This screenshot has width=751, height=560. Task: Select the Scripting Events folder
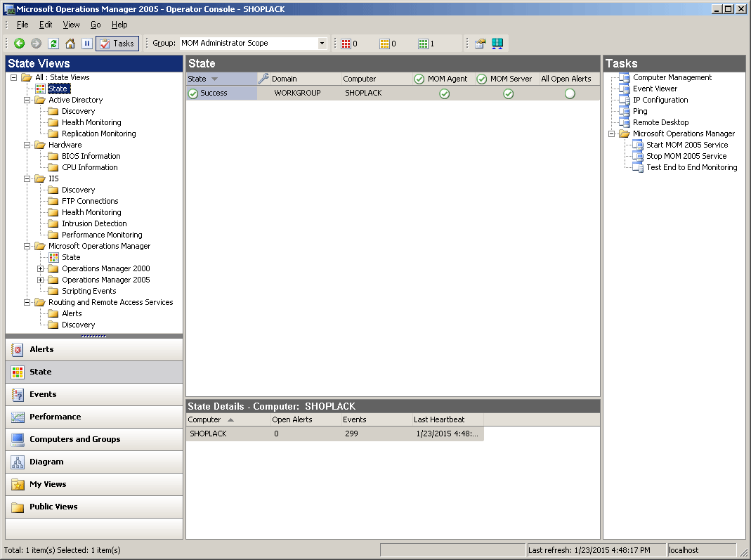[89, 292]
